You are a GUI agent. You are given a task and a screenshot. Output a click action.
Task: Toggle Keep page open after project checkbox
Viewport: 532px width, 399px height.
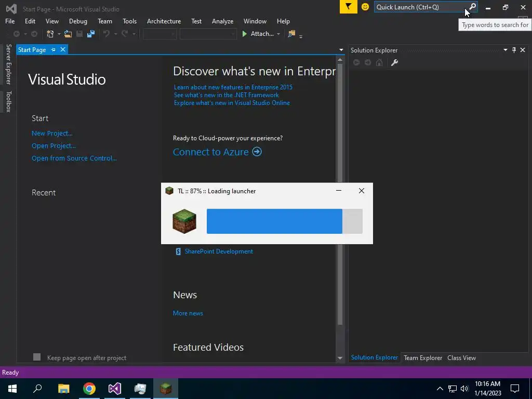tap(37, 357)
